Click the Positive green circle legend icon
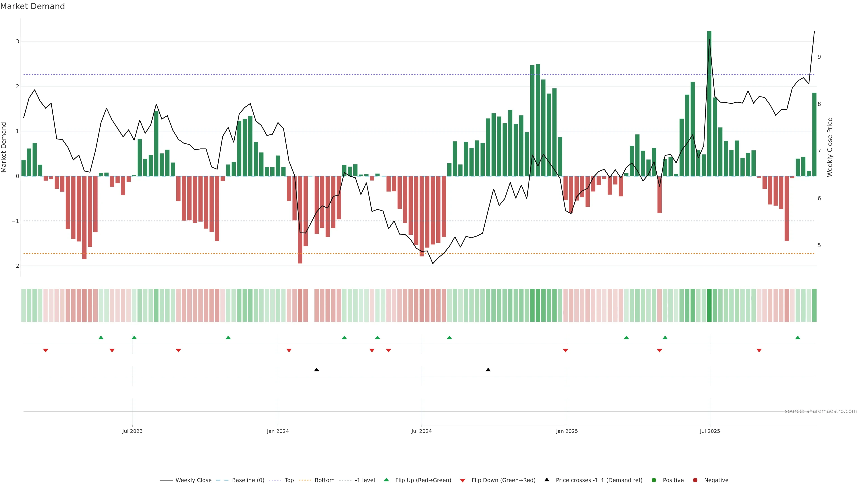This screenshot has width=868, height=488. tap(654, 480)
